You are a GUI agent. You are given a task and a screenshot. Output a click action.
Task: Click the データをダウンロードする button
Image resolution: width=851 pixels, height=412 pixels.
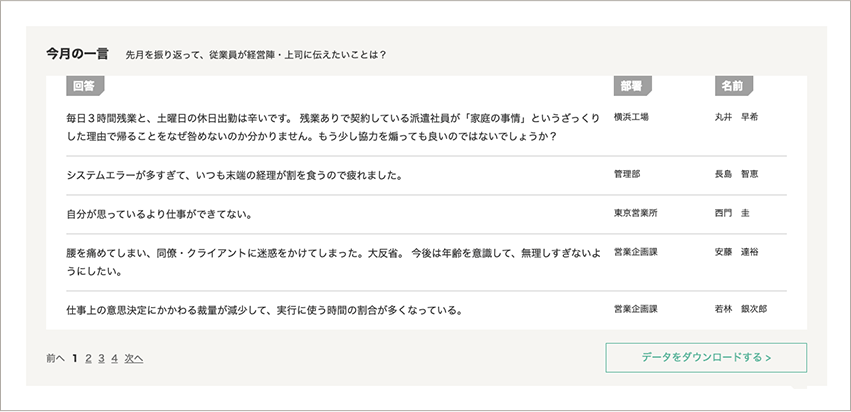tap(706, 358)
